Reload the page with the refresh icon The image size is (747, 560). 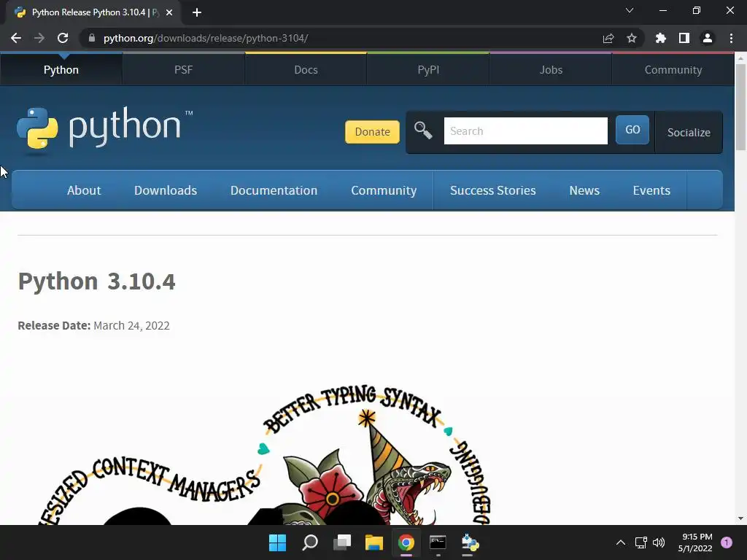[x=63, y=38]
